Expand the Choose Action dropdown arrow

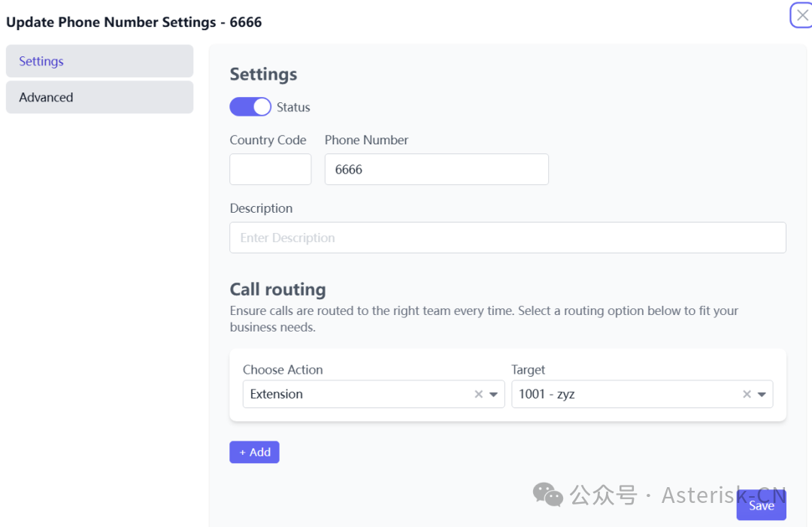[494, 394]
